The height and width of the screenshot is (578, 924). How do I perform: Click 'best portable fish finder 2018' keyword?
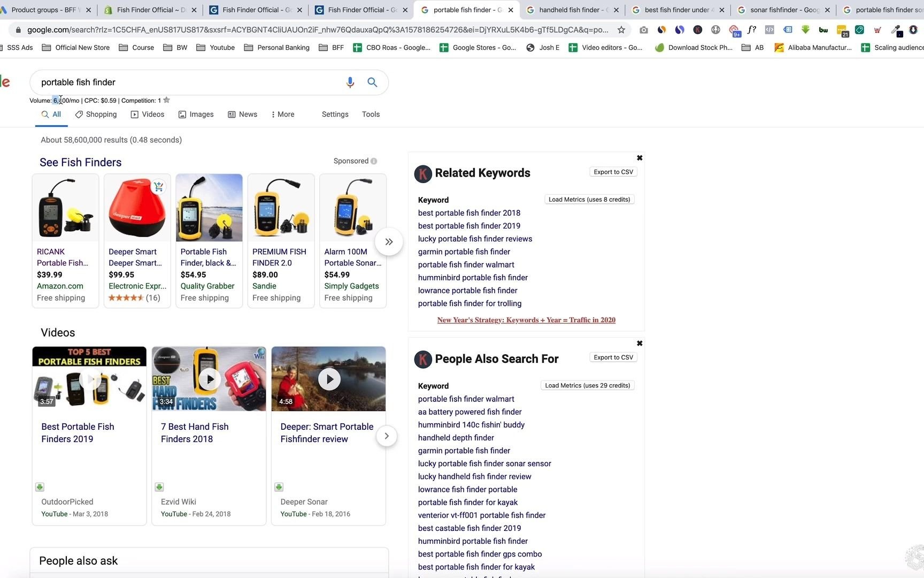click(469, 213)
